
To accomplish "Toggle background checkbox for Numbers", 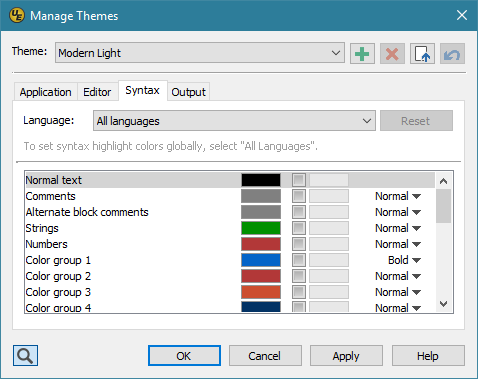I will 299,244.
